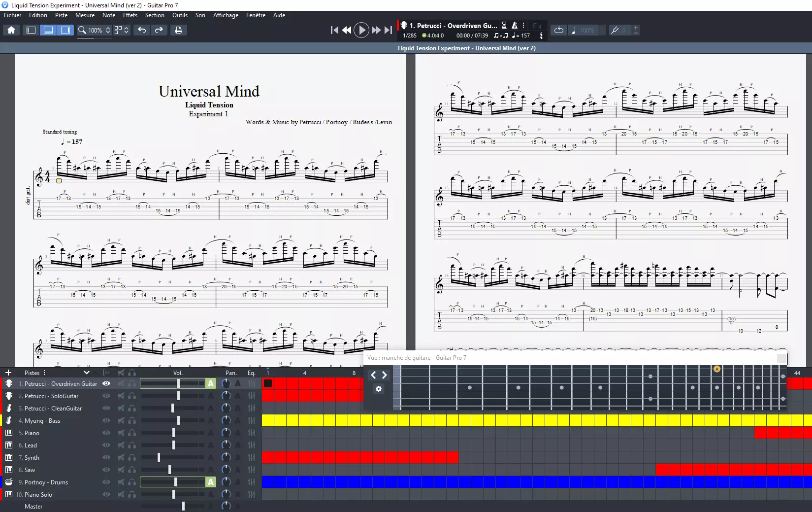
Task: Open the Mesure menu
Action: (x=85, y=15)
